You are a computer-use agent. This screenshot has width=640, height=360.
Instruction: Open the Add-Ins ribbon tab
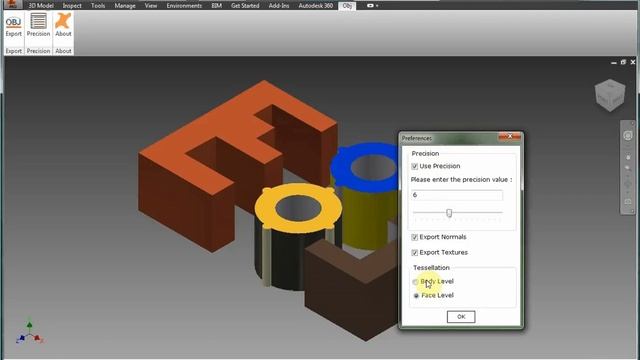click(279, 6)
